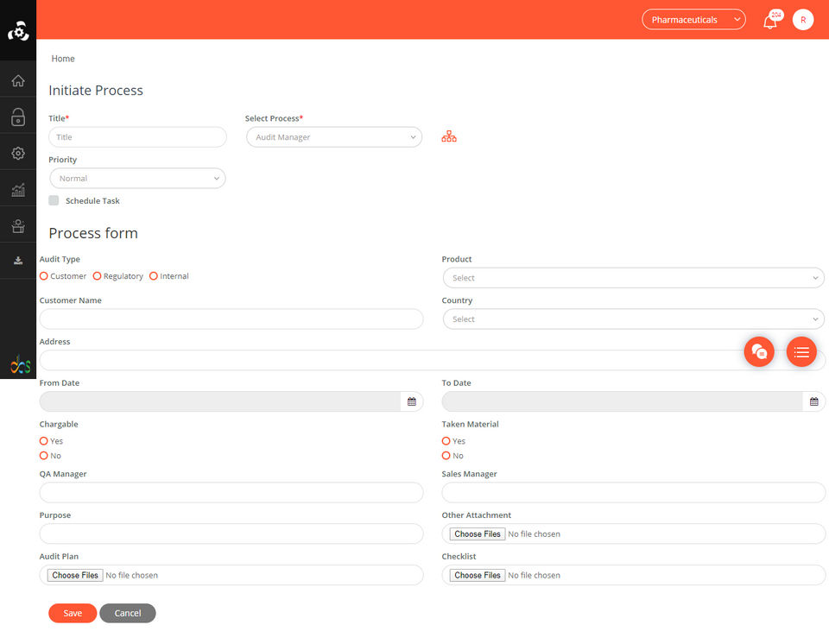
Task: Open the user desk icon in sidebar
Action: coord(18,226)
